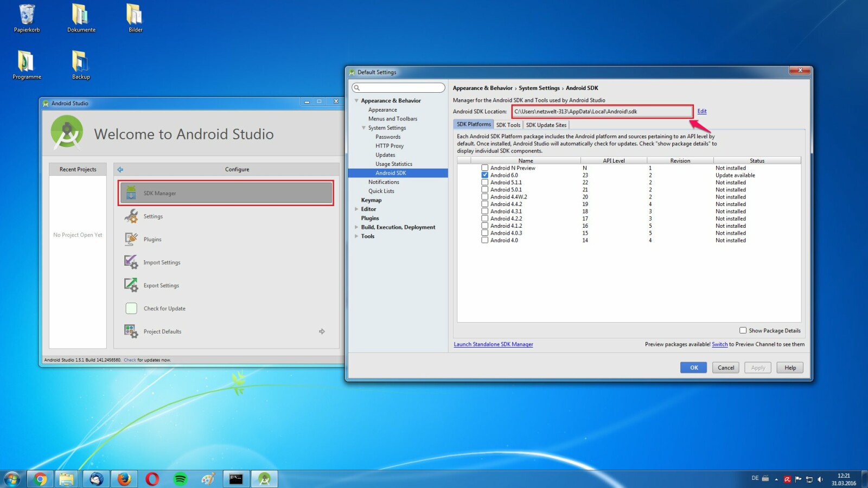Click the Android Studio logo in welcome window
868x488 pixels.
pos(67,133)
